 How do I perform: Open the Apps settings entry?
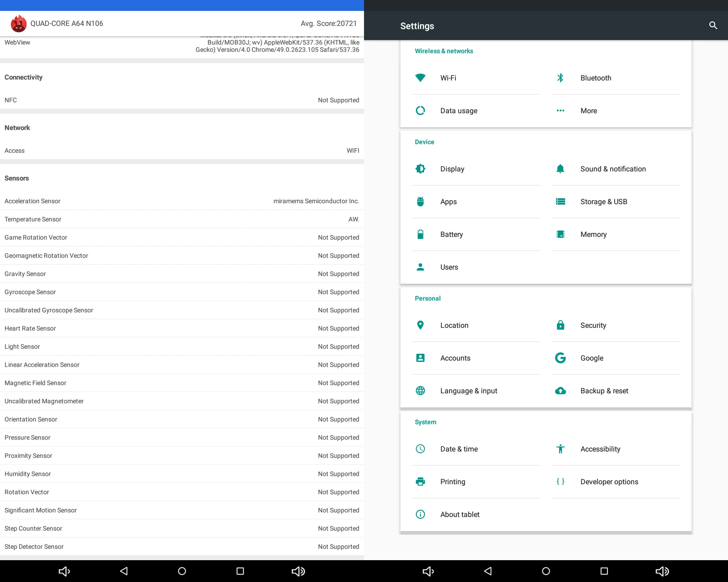pyautogui.click(x=476, y=201)
